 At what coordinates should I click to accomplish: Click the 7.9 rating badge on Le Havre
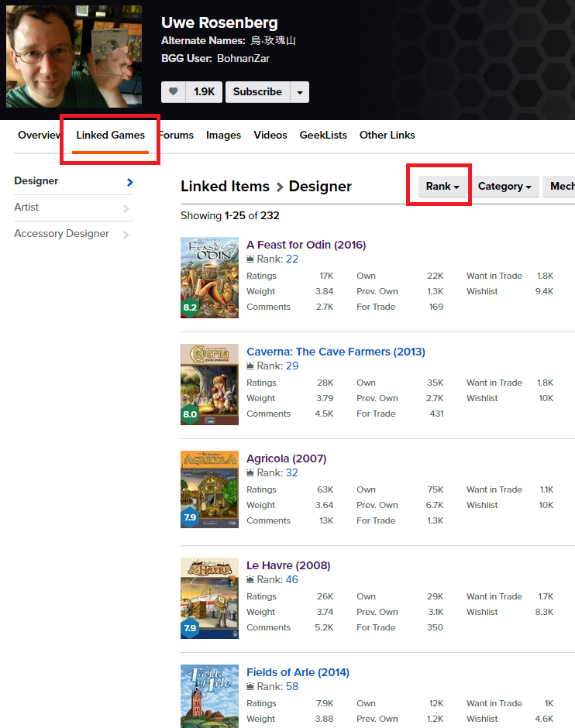[x=190, y=628]
